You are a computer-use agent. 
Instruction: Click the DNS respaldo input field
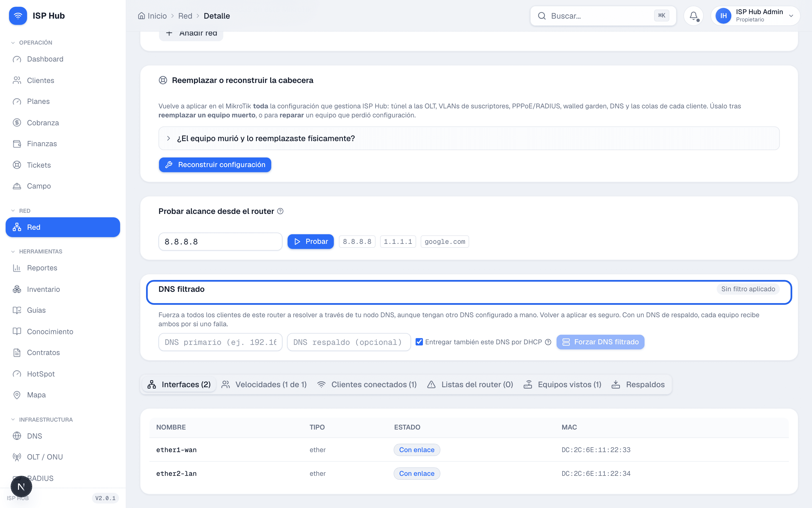click(349, 342)
